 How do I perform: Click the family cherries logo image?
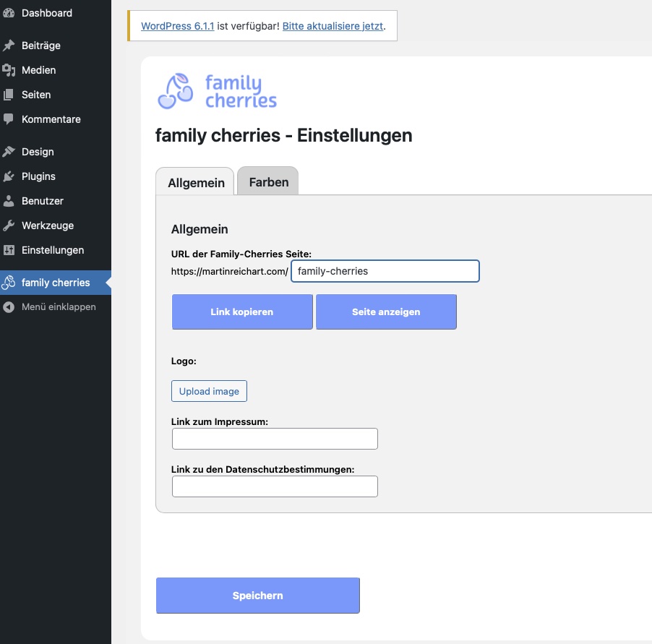coord(217,91)
